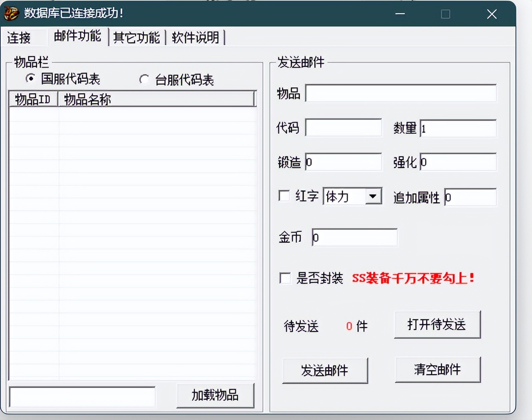The image size is (532, 420).
Task: Select the 国服代码表 radio button
Action: coord(30,79)
